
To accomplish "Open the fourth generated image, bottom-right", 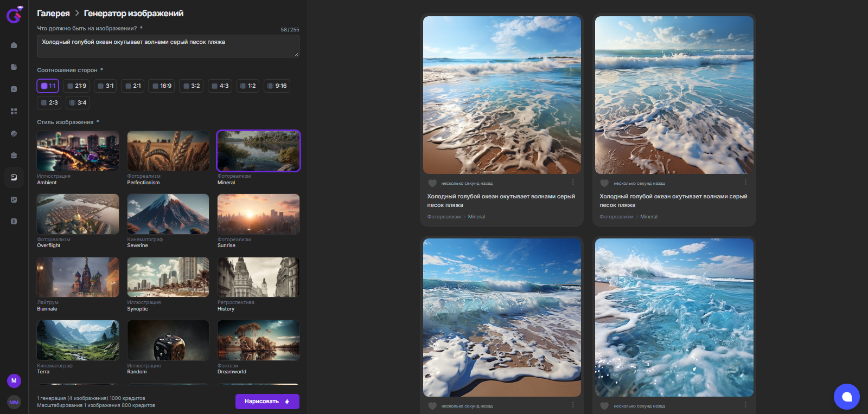I will (674, 318).
